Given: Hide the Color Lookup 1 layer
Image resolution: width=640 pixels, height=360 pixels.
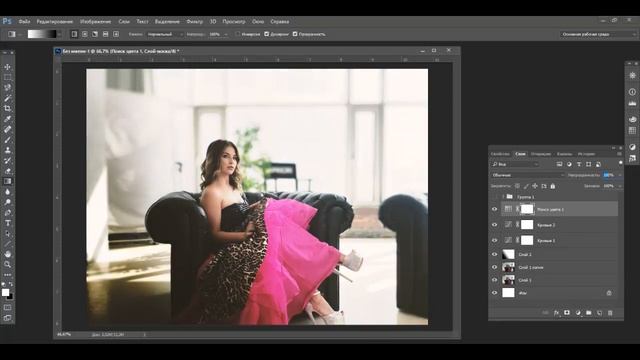Looking at the screenshot, I should click(x=495, y=209).
